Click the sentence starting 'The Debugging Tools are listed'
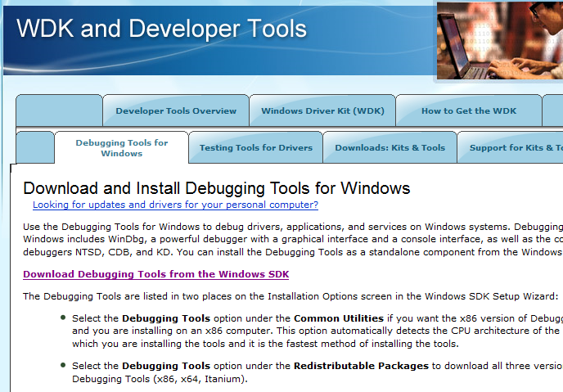 tap(291, 296)
